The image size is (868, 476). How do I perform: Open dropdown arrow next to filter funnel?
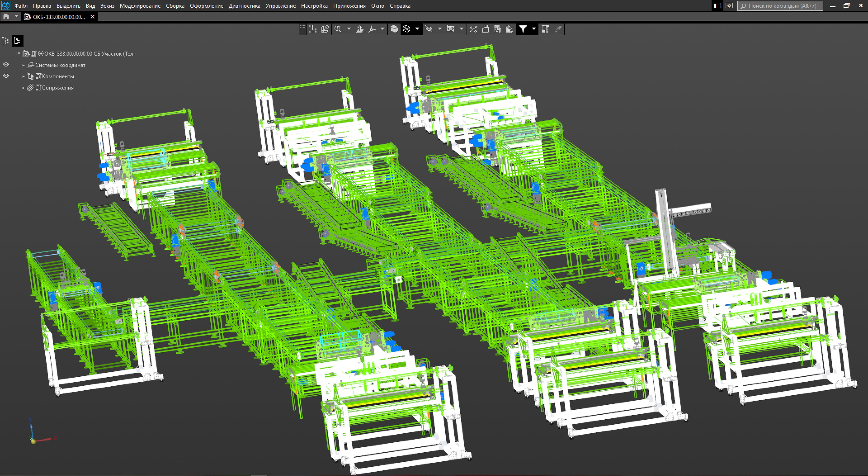(x=534, y=29)
